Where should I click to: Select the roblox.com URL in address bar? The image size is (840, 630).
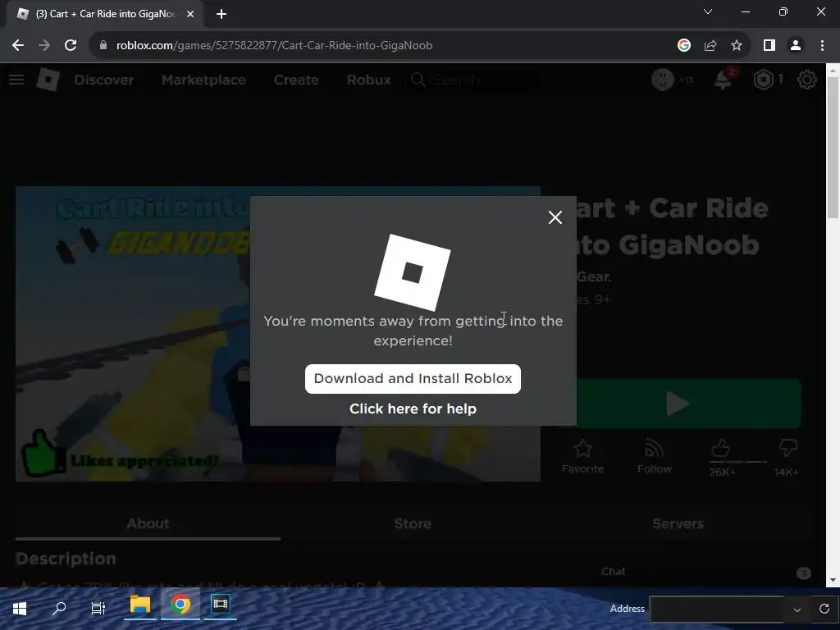pos(274,46)
